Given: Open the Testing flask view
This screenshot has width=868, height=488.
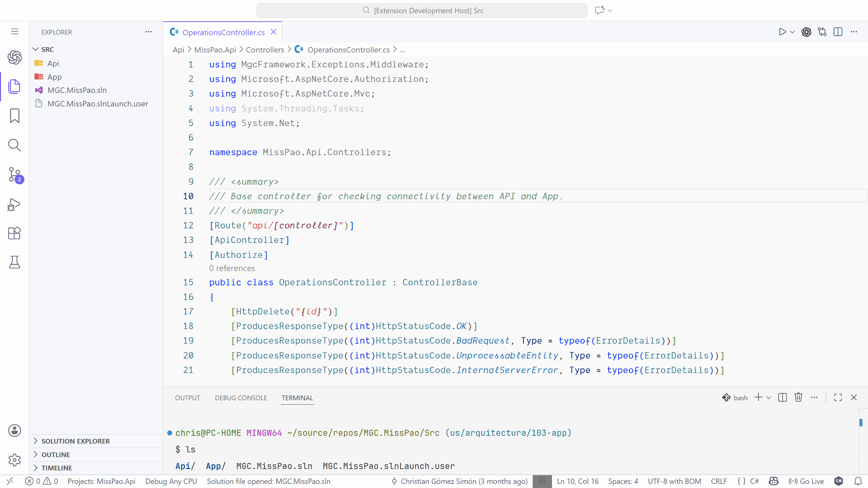Looking at the screenshot, I should tap(15, 262).
